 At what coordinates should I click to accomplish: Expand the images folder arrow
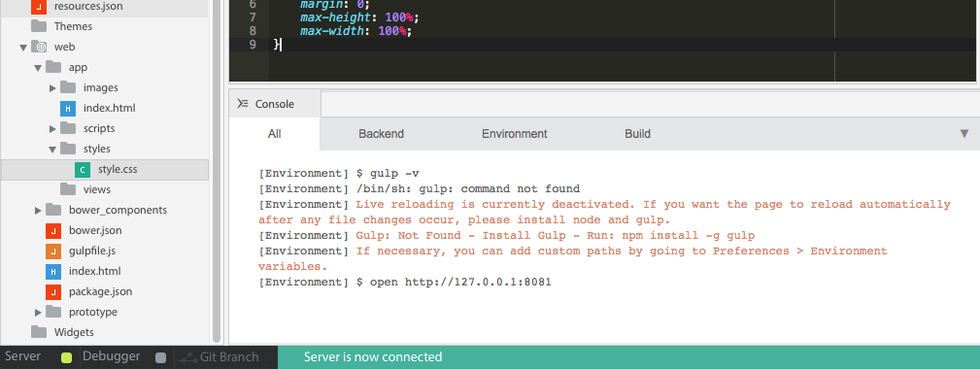53,88
